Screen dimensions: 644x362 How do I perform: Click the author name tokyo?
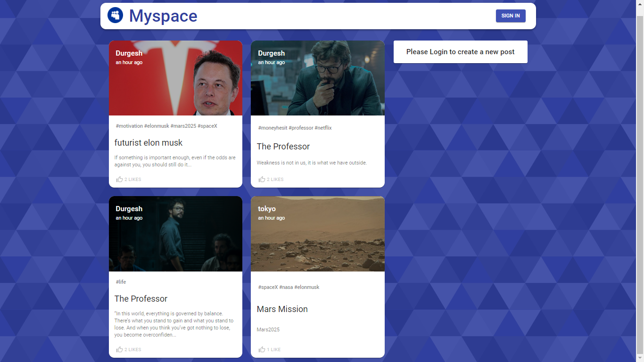point(267,209)
